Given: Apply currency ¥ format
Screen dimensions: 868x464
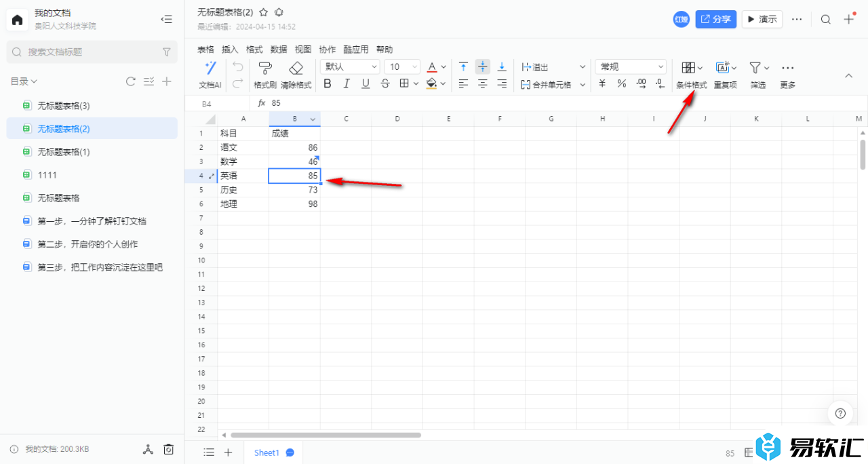Looking at the screenshot, I should 602,83.
